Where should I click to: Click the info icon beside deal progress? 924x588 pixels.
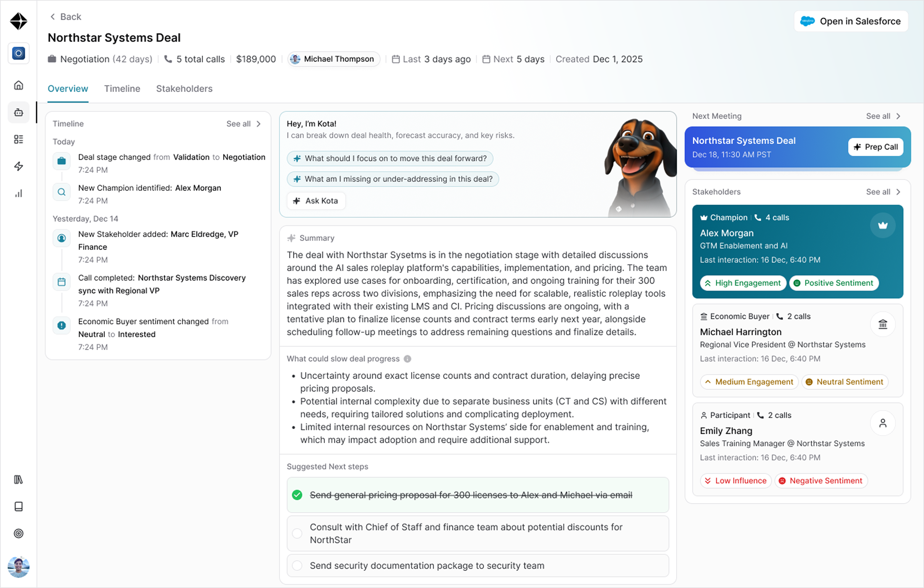408,358
